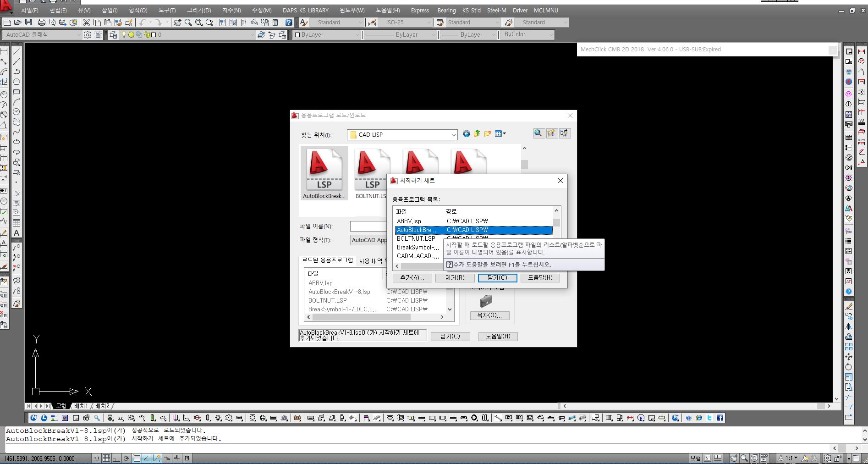Image resolution: width=868 pixels, height=464 pixels.
Task: Toggle Lineweight display in status bar
Action: click(177, 458)
